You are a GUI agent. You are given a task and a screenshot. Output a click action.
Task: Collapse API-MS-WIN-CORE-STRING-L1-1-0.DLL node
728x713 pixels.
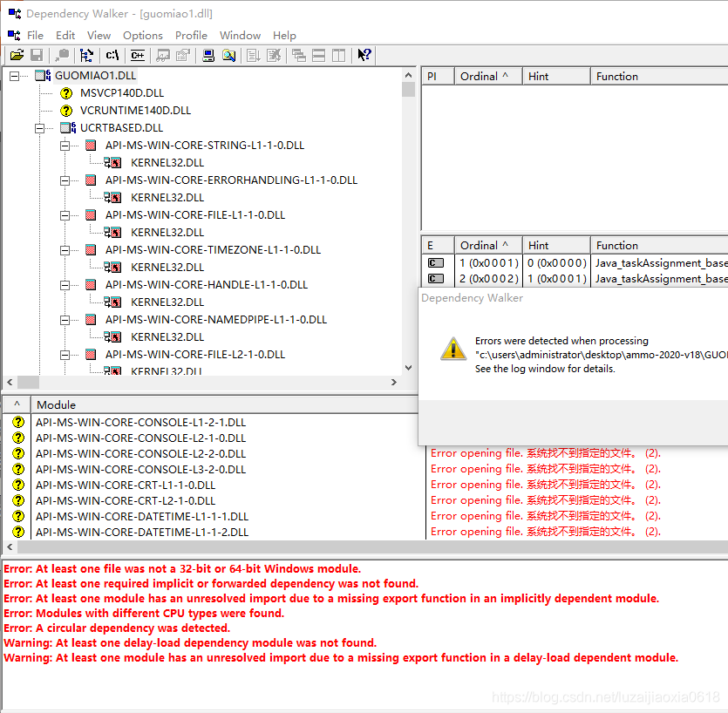tap(65, 146)
